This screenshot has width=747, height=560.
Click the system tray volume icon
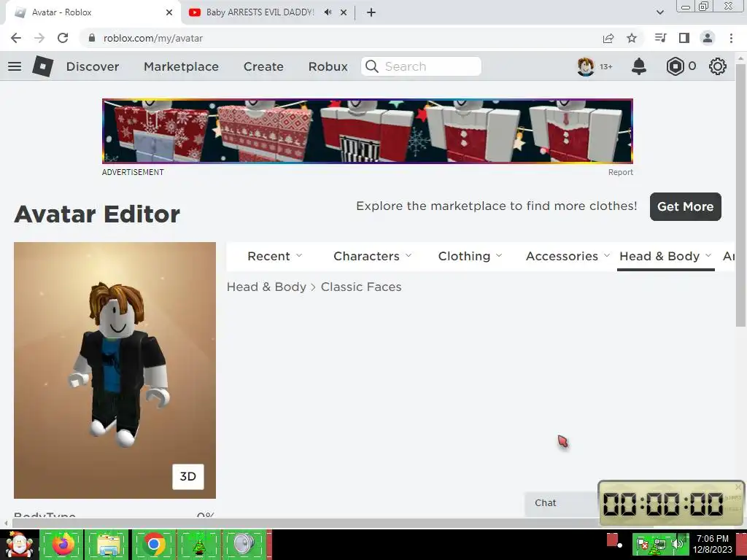(x=678, y=544)
